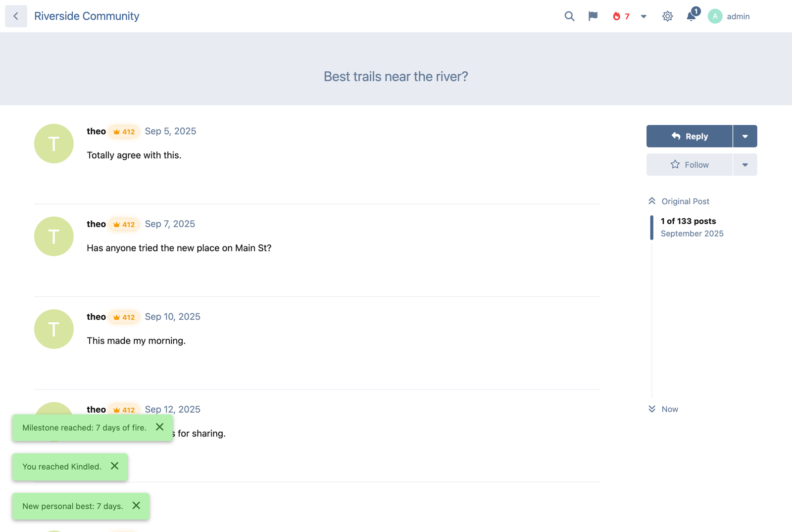Image resolution: width=792 pixels, height=532 pixels.
Task: Expand the Reply button dropdown arrow
Action: point(745,136)
